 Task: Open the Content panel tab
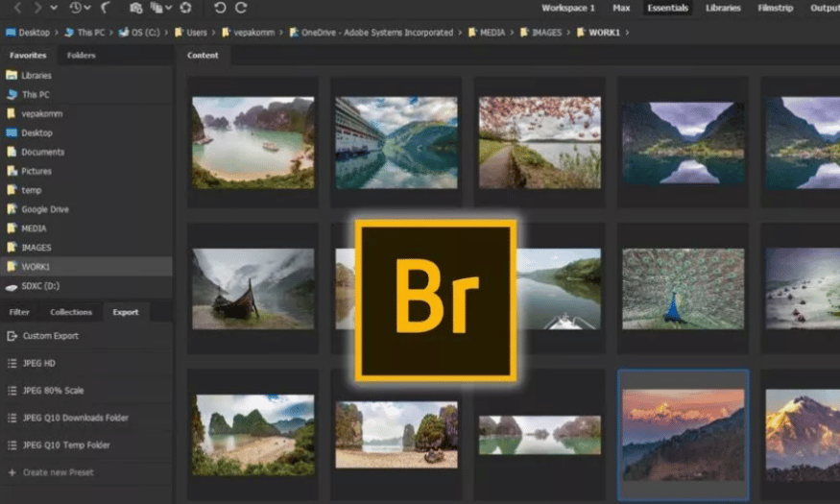click(x=203, y=55)
